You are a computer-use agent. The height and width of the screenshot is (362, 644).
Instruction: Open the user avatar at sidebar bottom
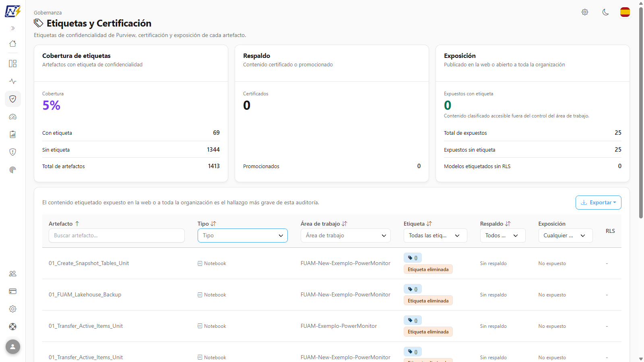pos(13,346)
